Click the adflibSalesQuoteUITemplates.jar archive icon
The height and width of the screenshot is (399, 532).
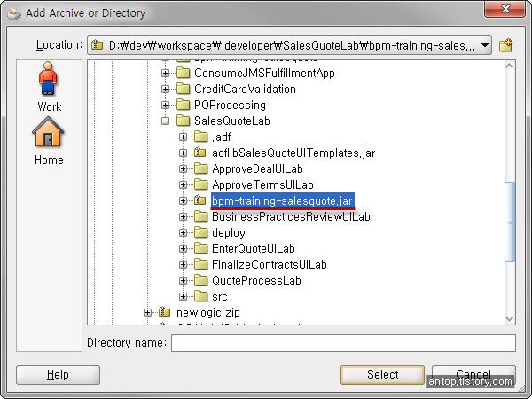tap(200, 153)
